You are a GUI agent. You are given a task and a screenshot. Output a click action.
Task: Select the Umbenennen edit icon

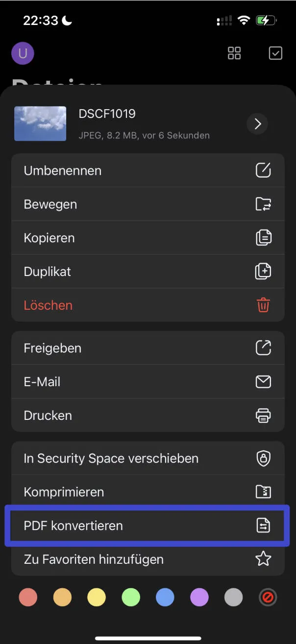[x=264, y=170]
